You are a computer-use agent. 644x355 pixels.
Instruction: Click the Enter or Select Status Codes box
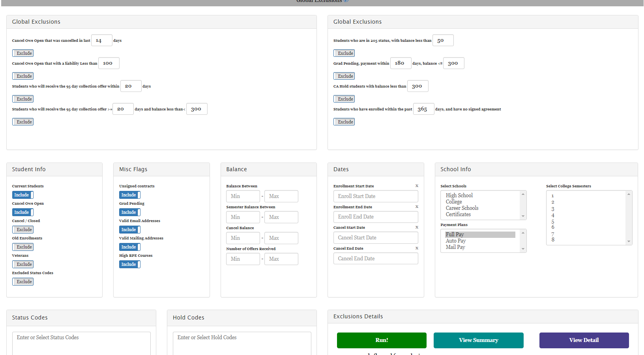point(81,343)
